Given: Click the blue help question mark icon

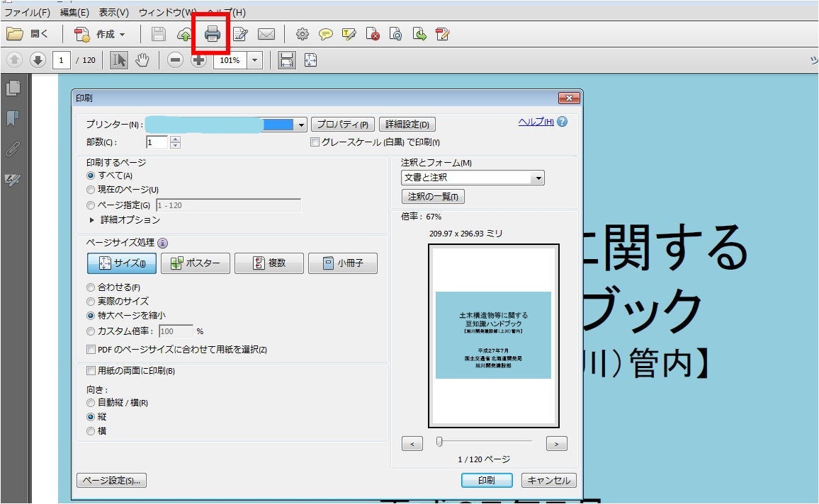Looking at the screenshot, I should [x=562, y=122].
